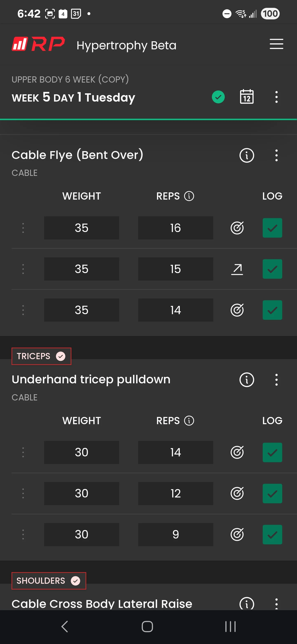Open Underhand tricep pulldown options menu
The height and width of the screenshot is (644, 297).
[x=276, y=380]
